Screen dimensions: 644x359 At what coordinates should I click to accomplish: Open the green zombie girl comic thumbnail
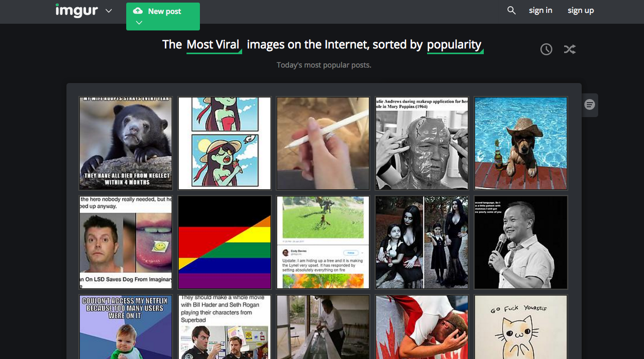click(225, 143)
